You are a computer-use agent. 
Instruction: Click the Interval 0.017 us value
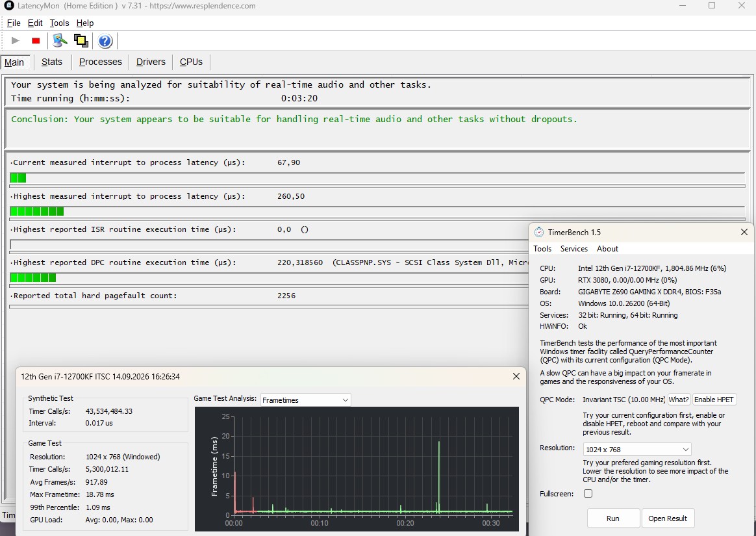click(x=99, y=423)
